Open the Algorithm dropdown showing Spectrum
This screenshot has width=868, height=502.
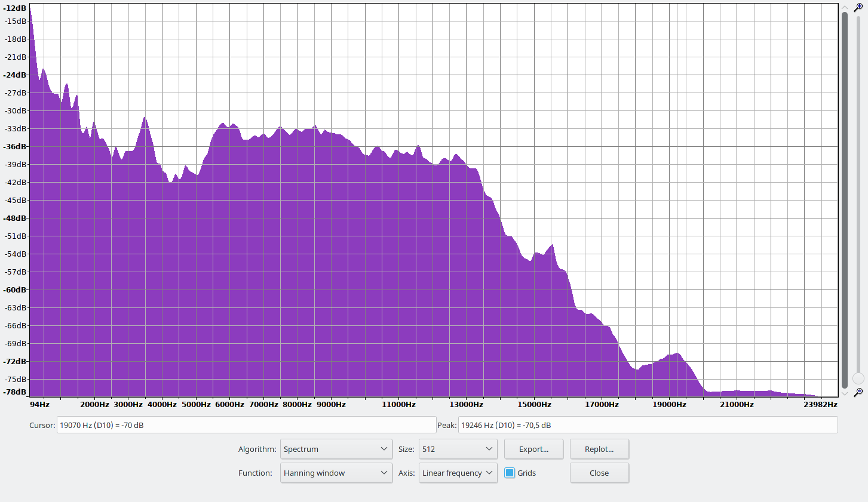336,449
